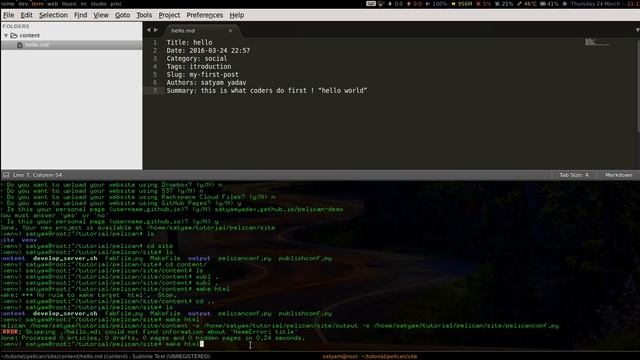Screen dimensions: 640x360
Task: Open the Edit menu
Action: point(27,15)
